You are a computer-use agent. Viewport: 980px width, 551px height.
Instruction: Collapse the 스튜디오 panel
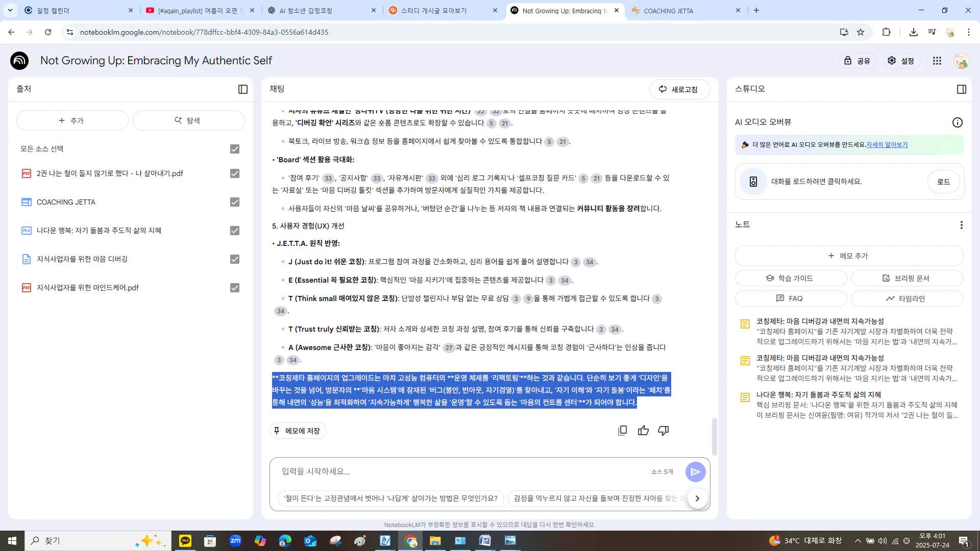[x=962, y=89]
